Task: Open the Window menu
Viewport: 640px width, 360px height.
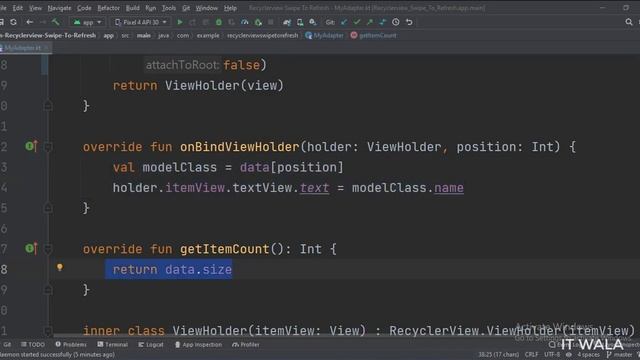Action: (207, 8)
